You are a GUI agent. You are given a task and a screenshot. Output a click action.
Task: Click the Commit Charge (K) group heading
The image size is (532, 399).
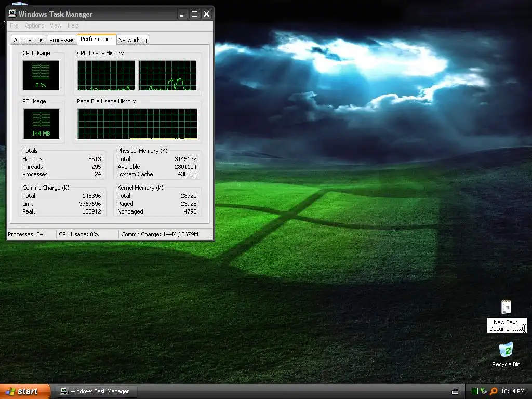point(46,188)
